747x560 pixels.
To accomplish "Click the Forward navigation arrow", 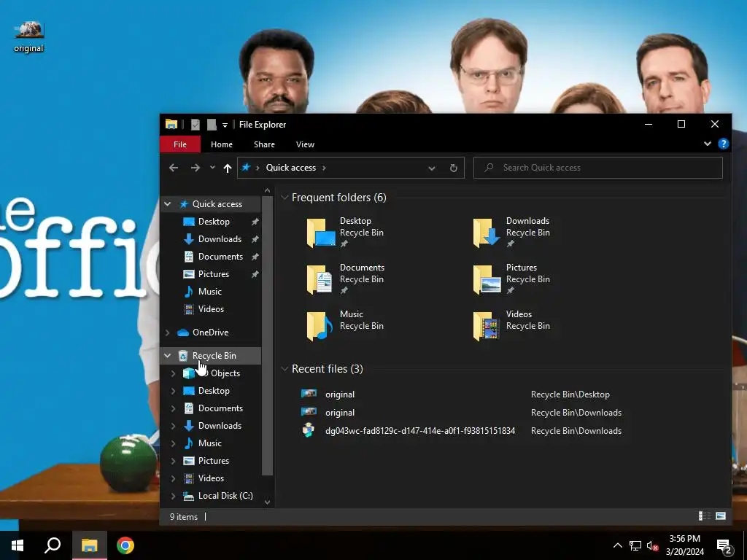I will click(x=196, y=168).
